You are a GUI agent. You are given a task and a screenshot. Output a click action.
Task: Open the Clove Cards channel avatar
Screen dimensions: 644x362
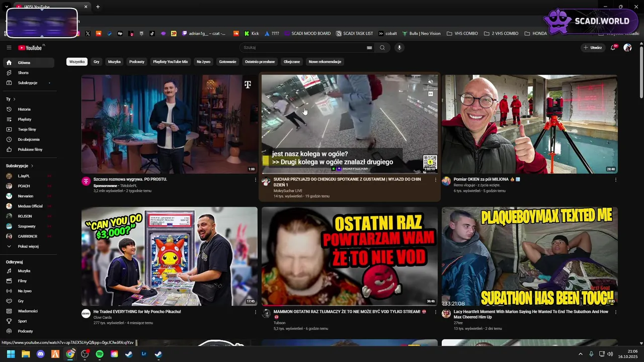pos(86,314)
